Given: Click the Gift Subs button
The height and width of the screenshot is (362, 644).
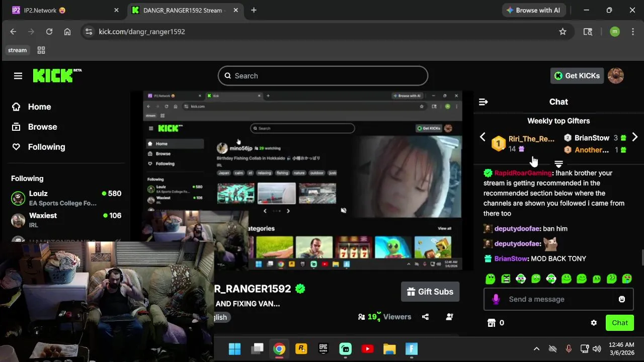Looking at the screenshot, I should click(430, 292).
